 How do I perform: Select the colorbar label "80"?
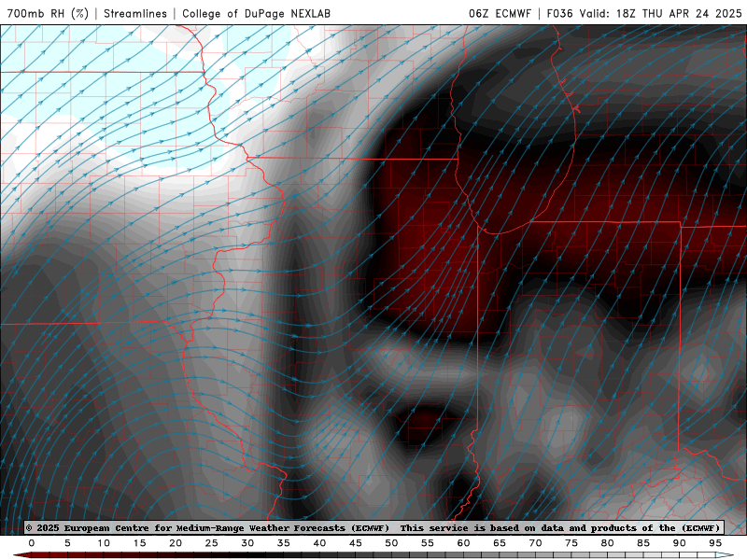[x=608, y=543]
